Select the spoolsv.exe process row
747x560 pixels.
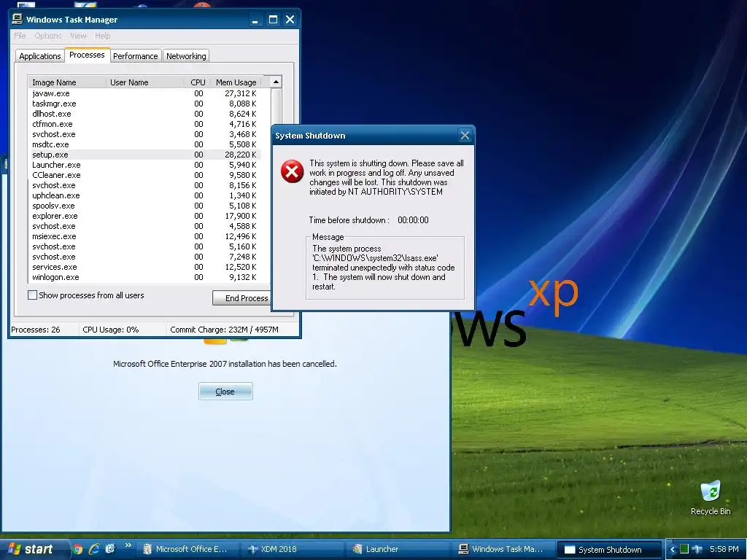click(x=144, y=206)
